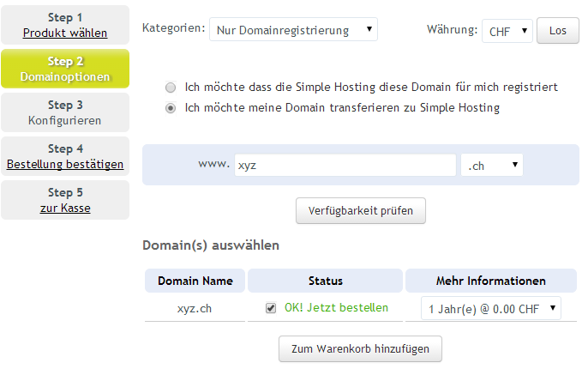Click the Verfügbarkeit prüfen button

(x=360, y=210)
